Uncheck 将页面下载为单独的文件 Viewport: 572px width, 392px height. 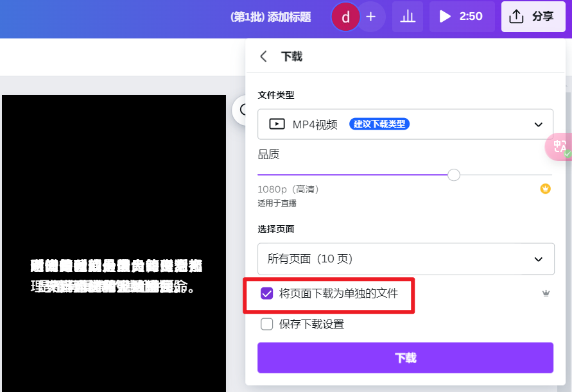click(x=266, y=294)
